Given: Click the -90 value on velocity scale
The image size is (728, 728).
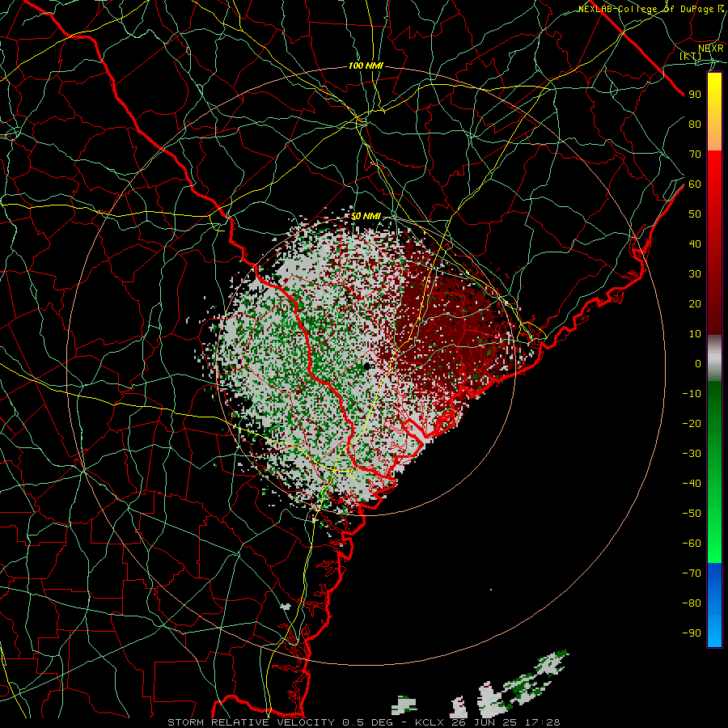Looking at the screenshot, I should point(692,633).
